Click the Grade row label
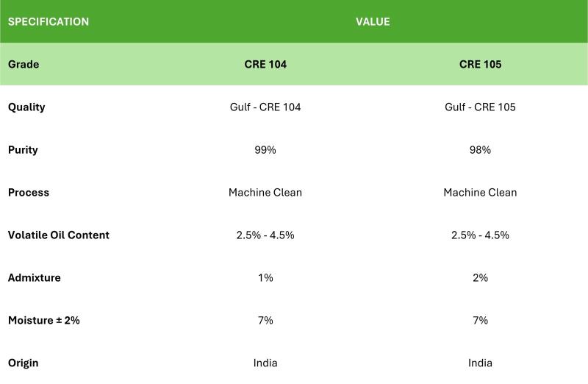Screen dimensions: 588x384 point(24,64)
